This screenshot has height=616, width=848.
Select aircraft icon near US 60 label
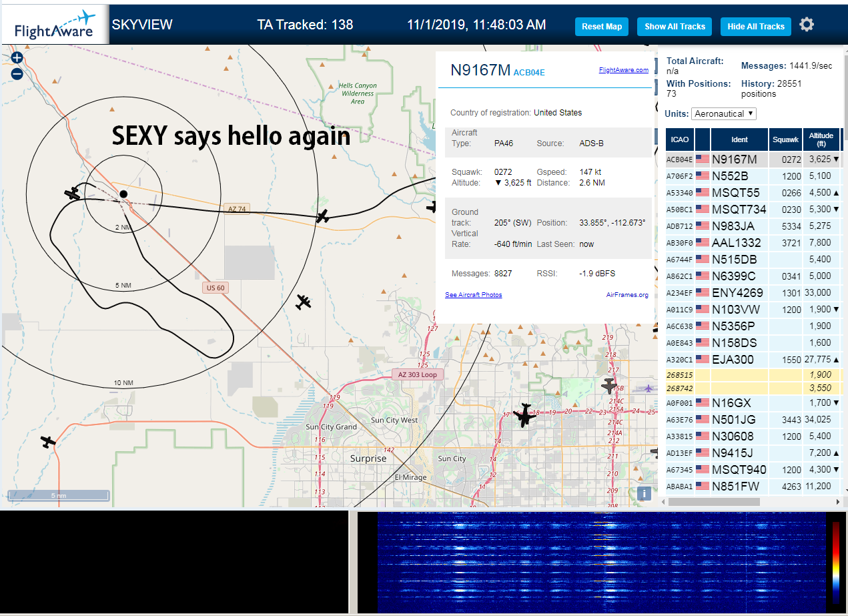click(304, 302)
